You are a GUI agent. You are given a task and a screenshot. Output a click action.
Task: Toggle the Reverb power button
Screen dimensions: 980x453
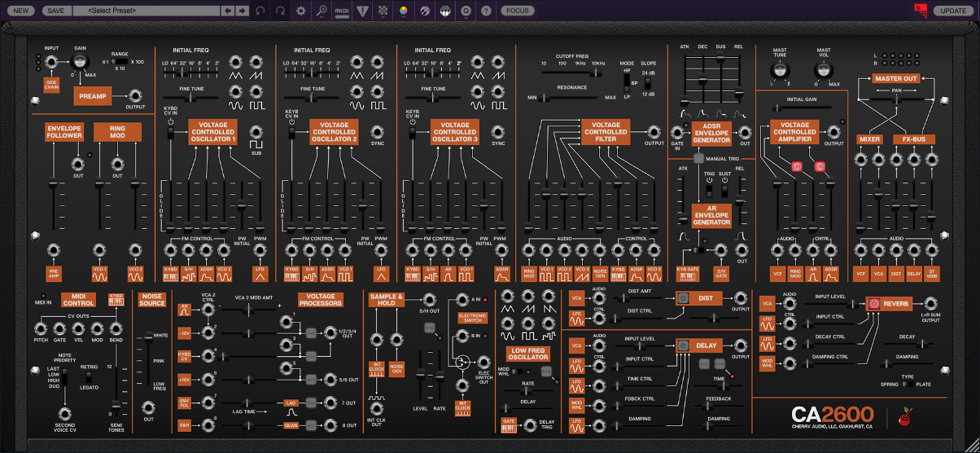tap(874, 303)
